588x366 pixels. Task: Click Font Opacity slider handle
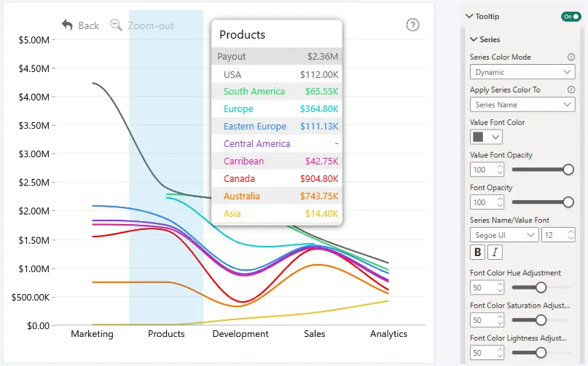coord(568,202)
